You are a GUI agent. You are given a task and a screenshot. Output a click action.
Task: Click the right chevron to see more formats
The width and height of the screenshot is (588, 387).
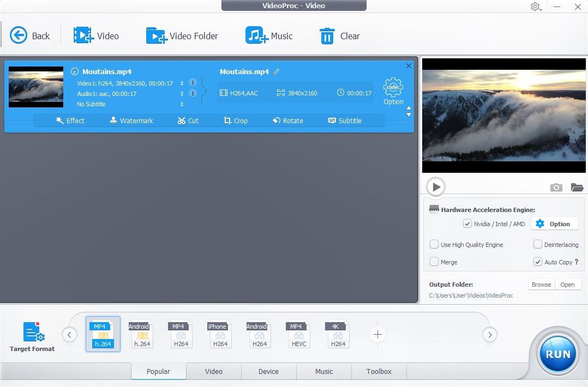click(x=490, y=335)
